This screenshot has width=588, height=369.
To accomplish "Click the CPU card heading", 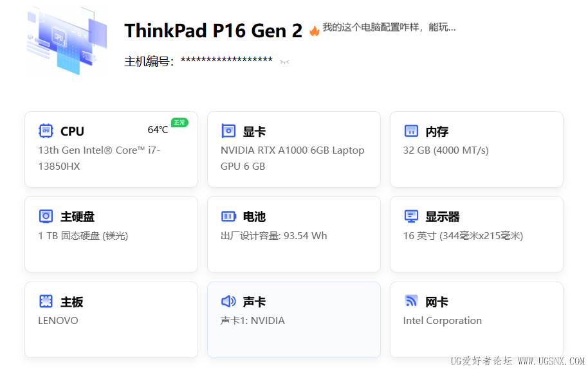I will point(73,131).
